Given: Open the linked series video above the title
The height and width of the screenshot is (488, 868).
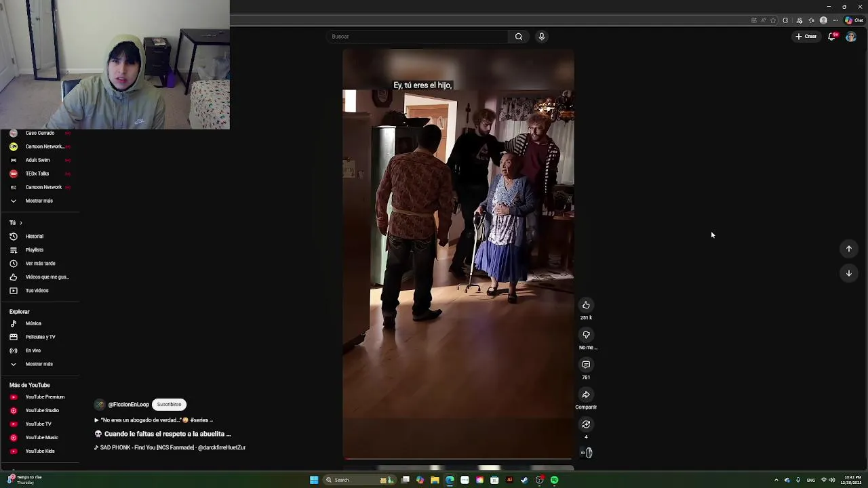Looking at the screenshot, I should click(x=154, y=420).
